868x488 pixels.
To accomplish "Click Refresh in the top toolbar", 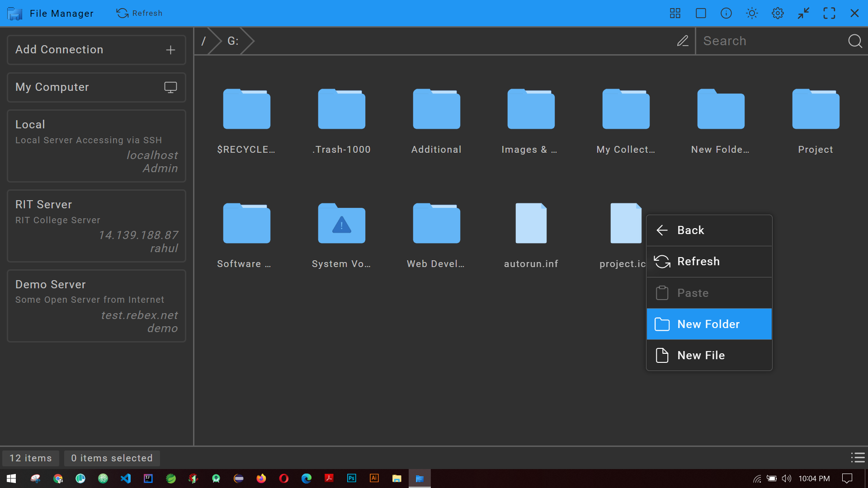I will click(139, 13).
